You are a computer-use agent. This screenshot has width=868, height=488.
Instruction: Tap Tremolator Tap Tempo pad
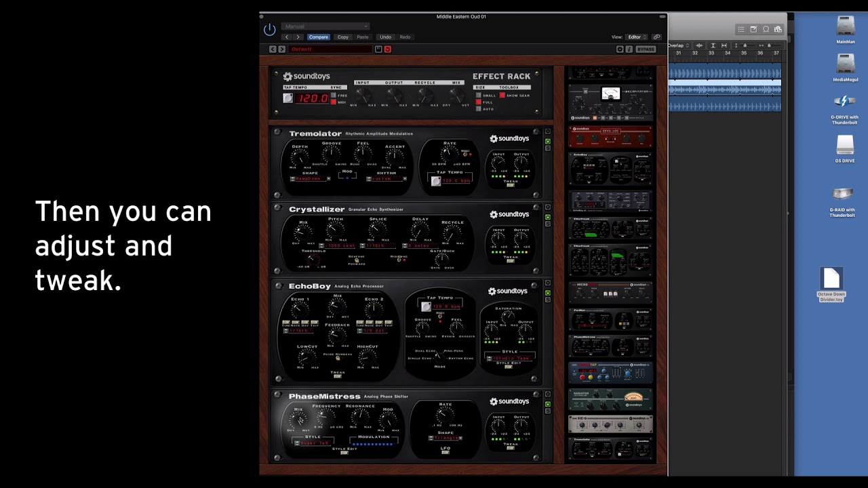(x=435, y=181)
